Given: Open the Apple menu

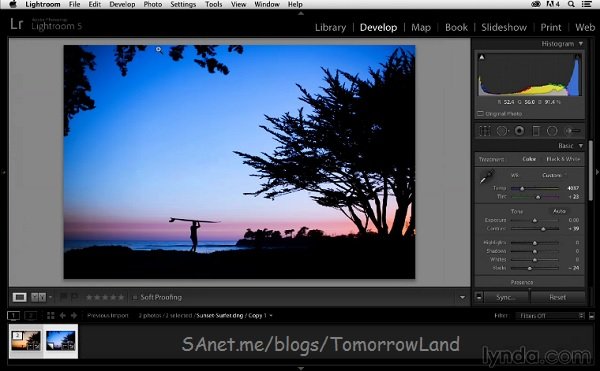Looking at the screenshot, I should (x=13, y=4).
